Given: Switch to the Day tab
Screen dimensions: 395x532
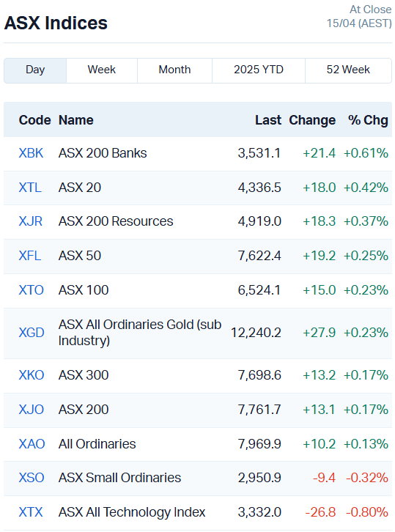Looking at the screenshot, I should 35,70.
